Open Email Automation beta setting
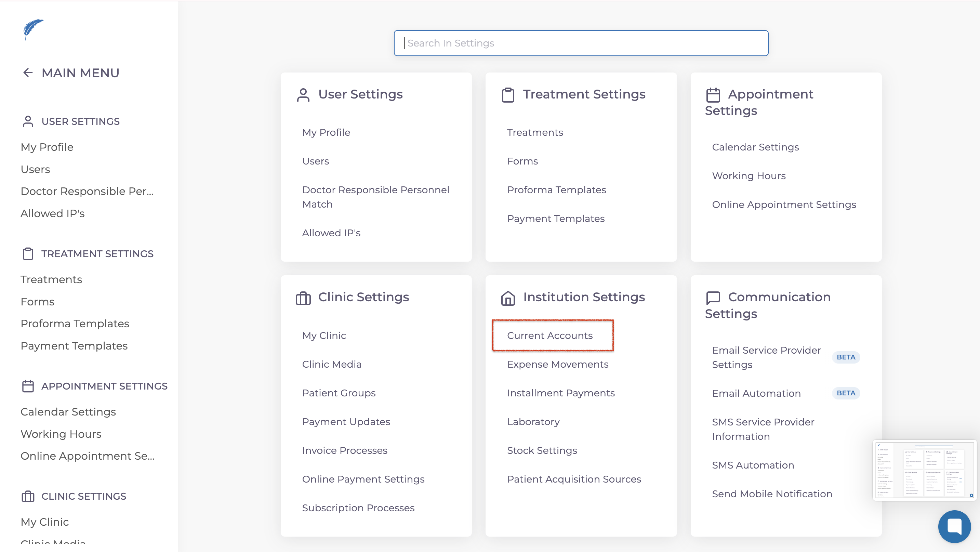Screen dimensions: 980x552 756,393
